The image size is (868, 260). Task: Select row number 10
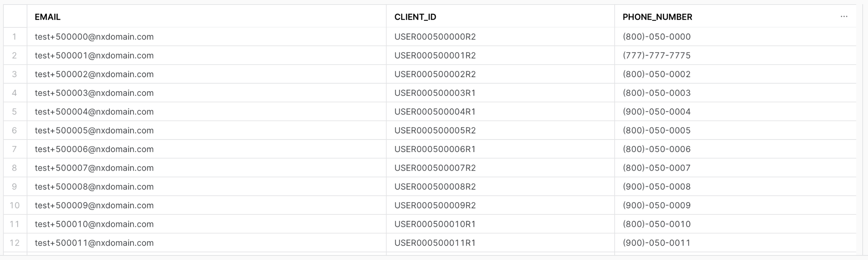tap(14, 205)
